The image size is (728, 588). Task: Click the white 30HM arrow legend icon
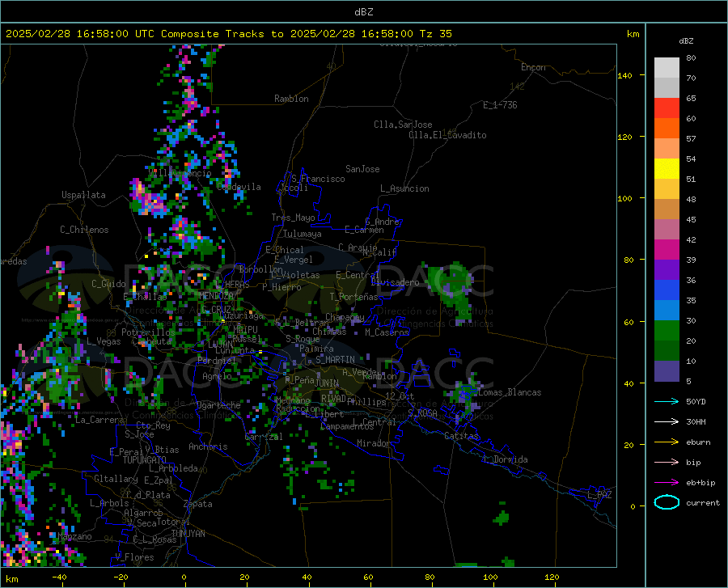pos(667,421)
